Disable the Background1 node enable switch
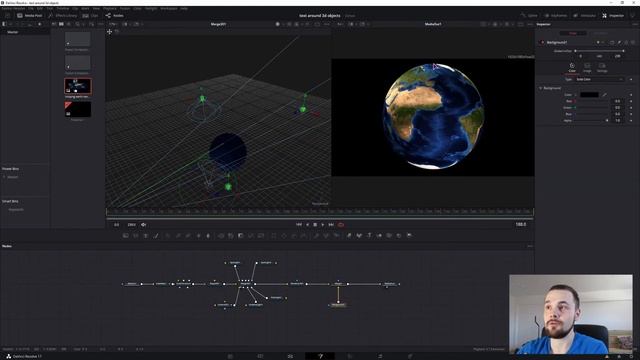The image size is (640, 360). (x=542, y=42)
